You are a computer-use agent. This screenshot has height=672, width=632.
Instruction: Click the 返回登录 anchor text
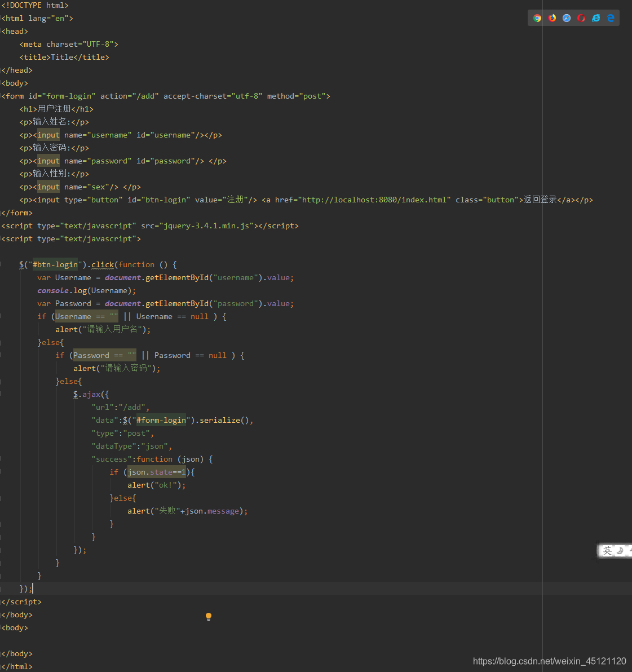[x=540, y=199]
